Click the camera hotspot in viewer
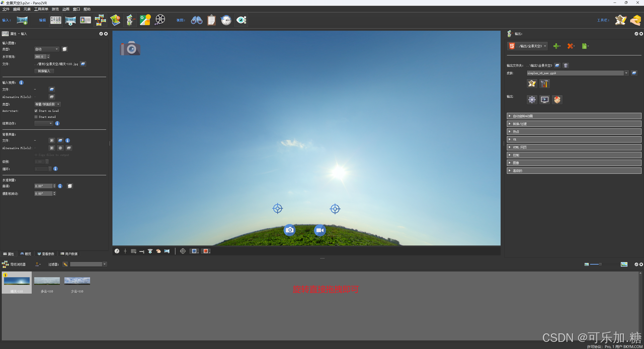Screen dimensions: 644x349 pos(289,230)
